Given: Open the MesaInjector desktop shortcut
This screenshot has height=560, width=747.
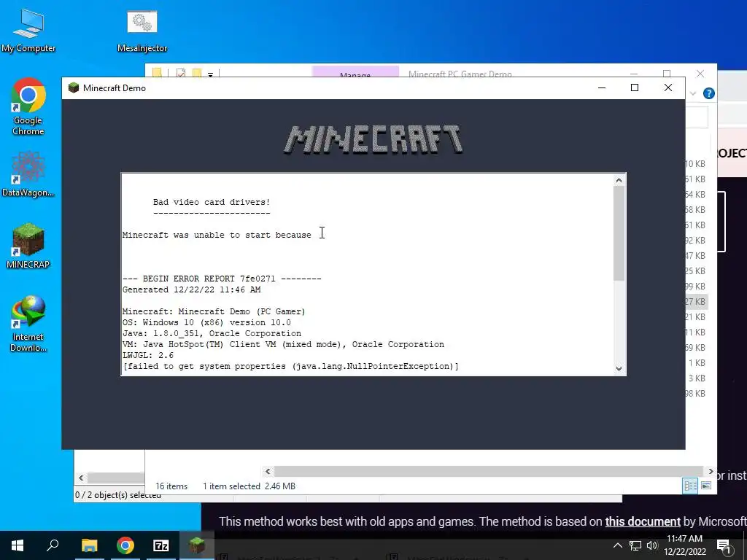Looking at the screenshot, I should pyautogui.click(x=142, y=30).
